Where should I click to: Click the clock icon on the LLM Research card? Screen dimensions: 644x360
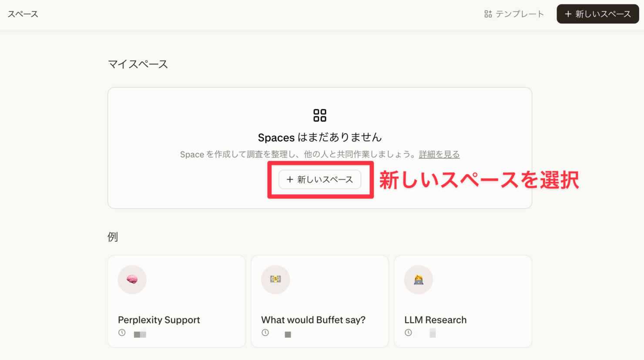pos(408,332)
